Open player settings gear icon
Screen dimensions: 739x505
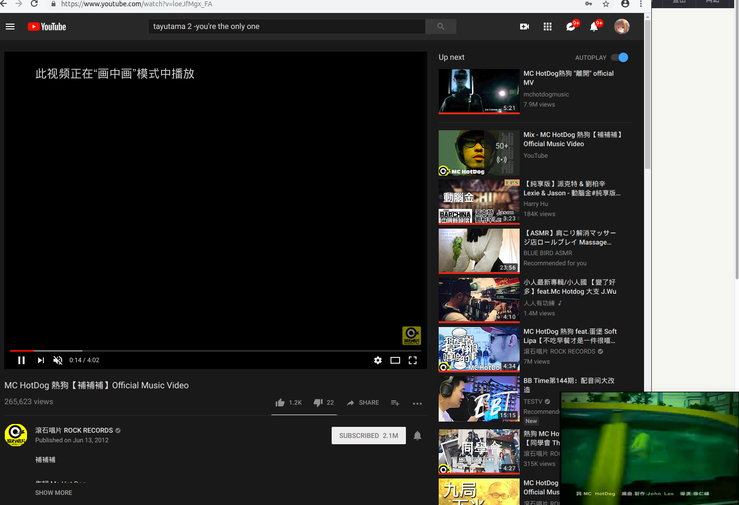coord(378,360)
